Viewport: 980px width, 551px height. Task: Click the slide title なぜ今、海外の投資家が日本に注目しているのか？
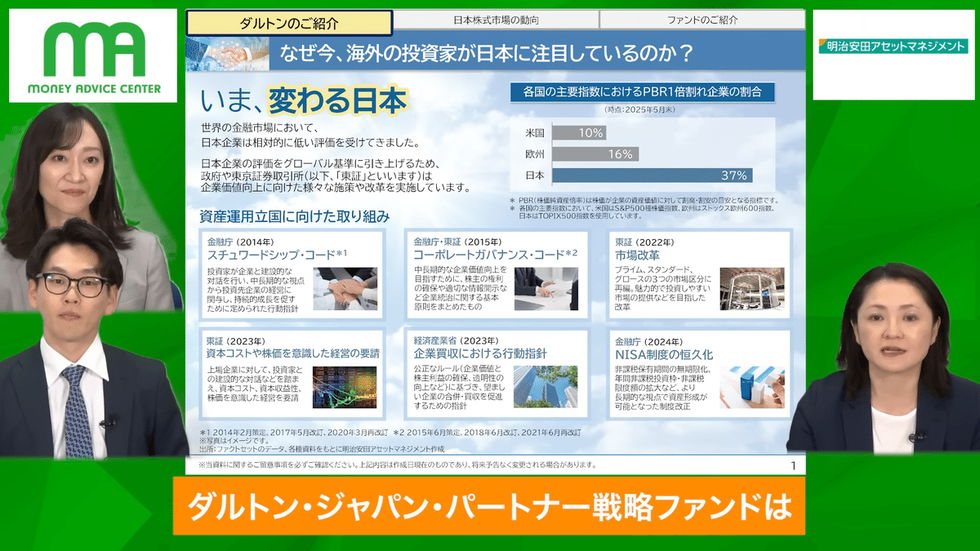(487, 55)
